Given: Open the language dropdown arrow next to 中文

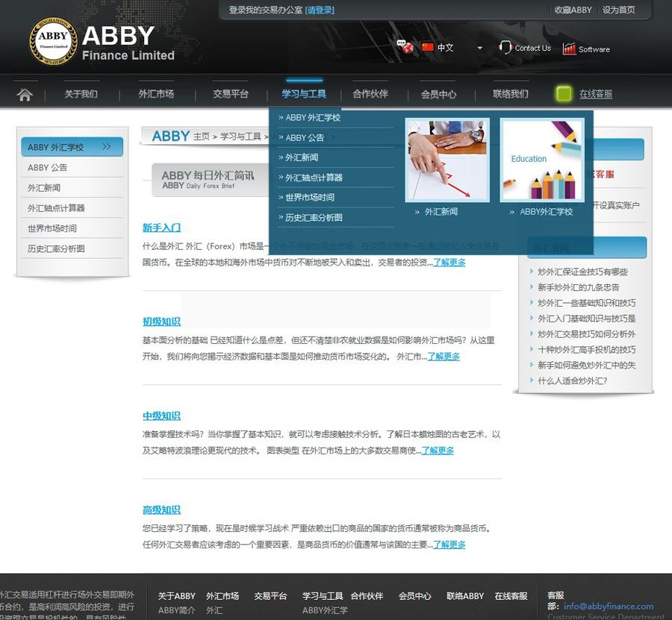Looking at the screenshot, I should (x=479, y=48).
